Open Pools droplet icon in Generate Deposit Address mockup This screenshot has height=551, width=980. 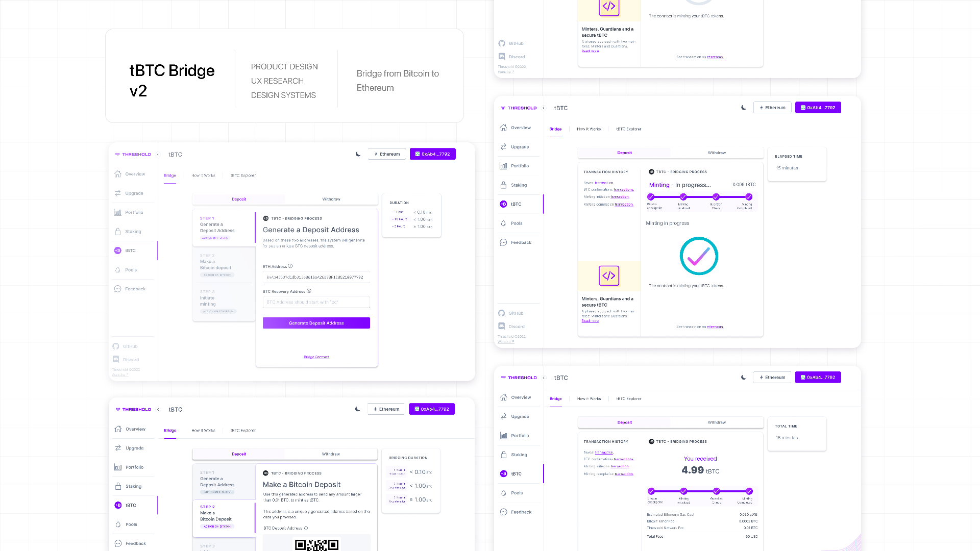[x=118, y=270]
